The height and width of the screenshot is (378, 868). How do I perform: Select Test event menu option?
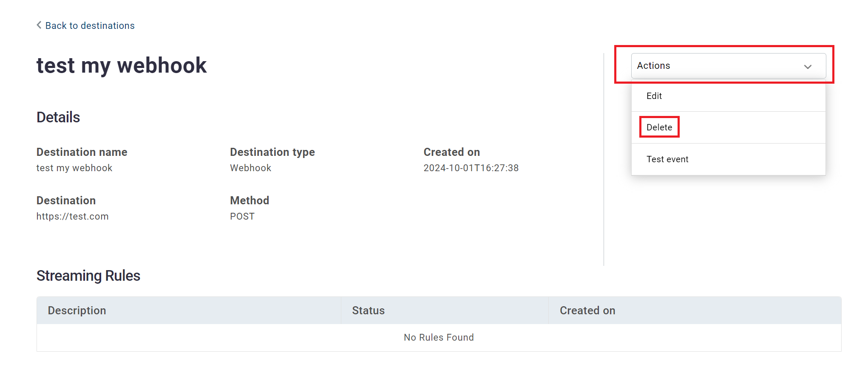(667, 159)
